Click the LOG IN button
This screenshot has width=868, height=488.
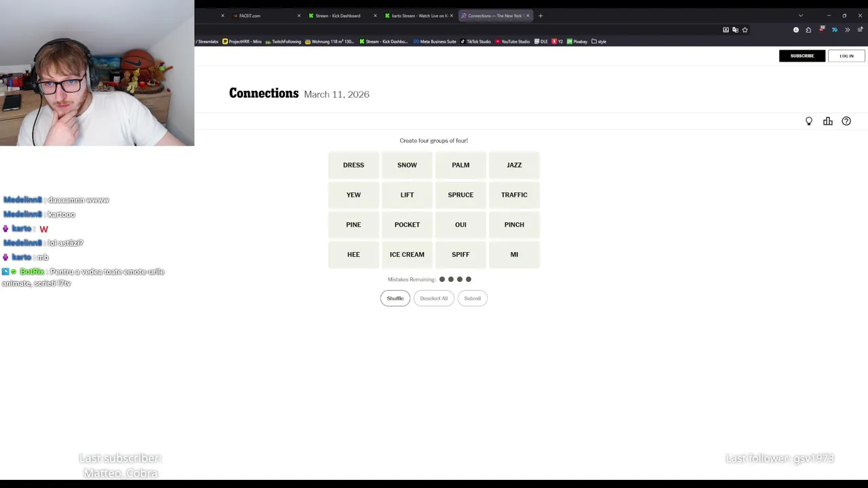click(x=846, y=56)
